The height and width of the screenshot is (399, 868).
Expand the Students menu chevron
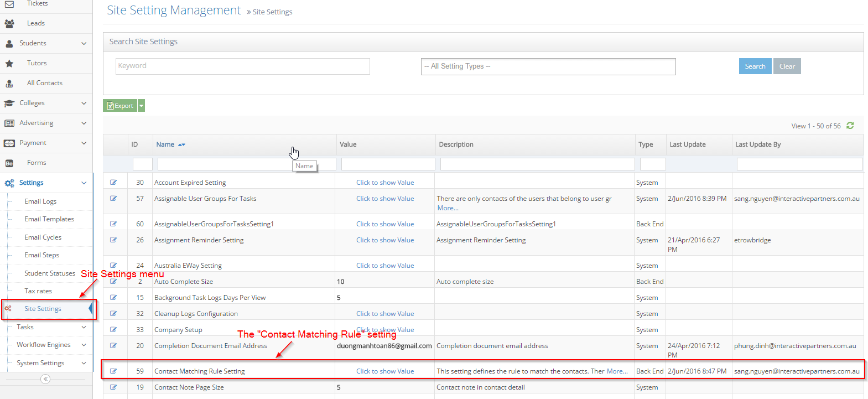coord(84,43)
